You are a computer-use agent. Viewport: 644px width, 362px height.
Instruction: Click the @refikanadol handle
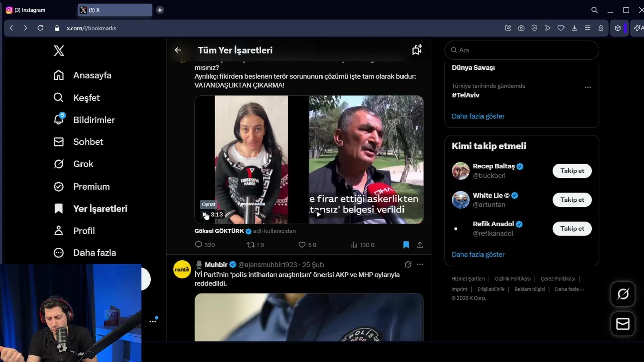pyautogui.click(x=493, y=233)
